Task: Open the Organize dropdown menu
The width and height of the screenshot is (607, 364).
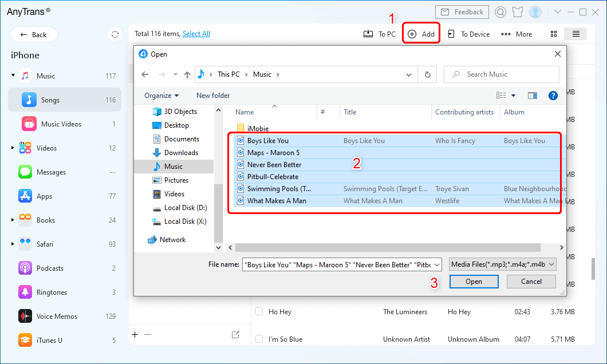Action: (x=161, y=96)
